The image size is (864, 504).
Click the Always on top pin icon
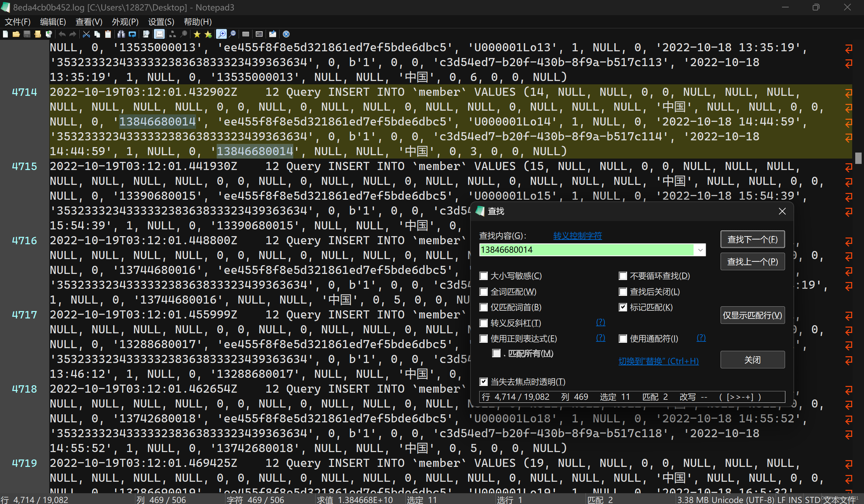coord(273,34)
